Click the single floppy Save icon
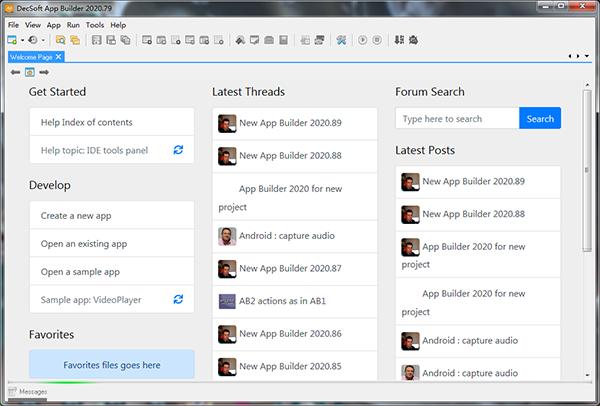The height and width of the screenshot is (406, 600). [97, 40]
